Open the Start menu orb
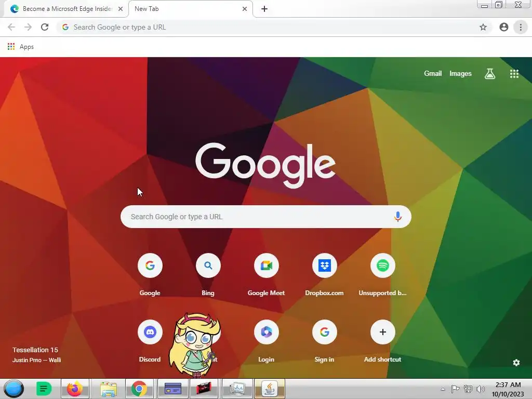Viewport: 532px width, 399px height. pos(14,389)
